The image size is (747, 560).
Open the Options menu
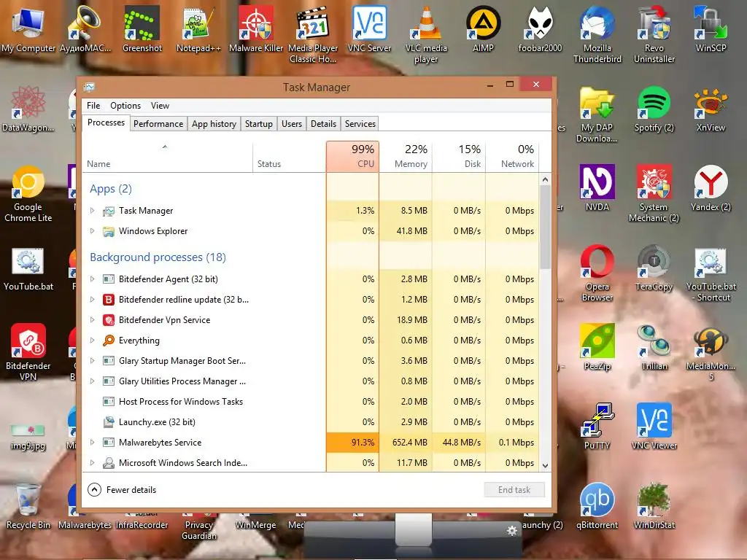tap(125, 106)
